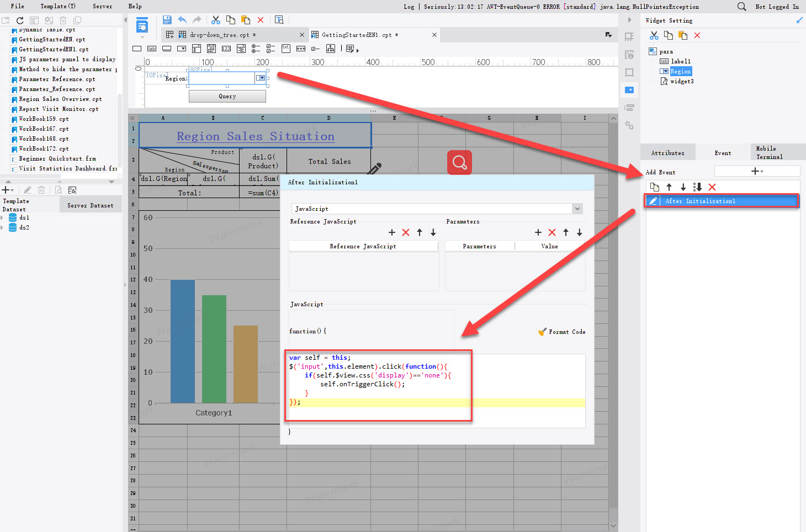Insert a drop-down box widget from the widget toolbar
This screenshot has height=532, width=806.
click(x=182, y=49)
